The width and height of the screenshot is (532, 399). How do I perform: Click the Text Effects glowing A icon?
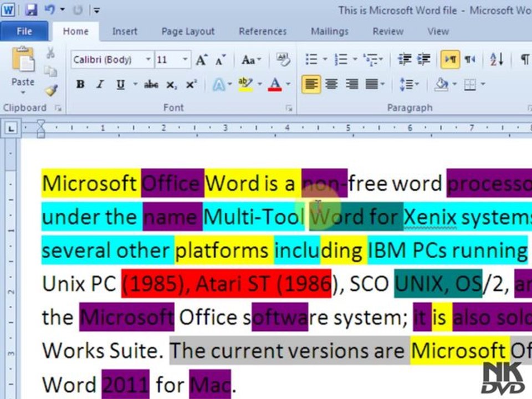pyautogui.click(x=218, y=84)
